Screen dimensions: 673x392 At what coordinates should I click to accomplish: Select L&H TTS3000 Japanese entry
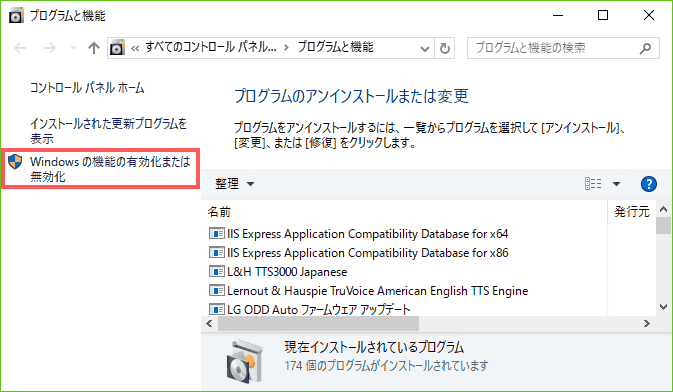287,271
